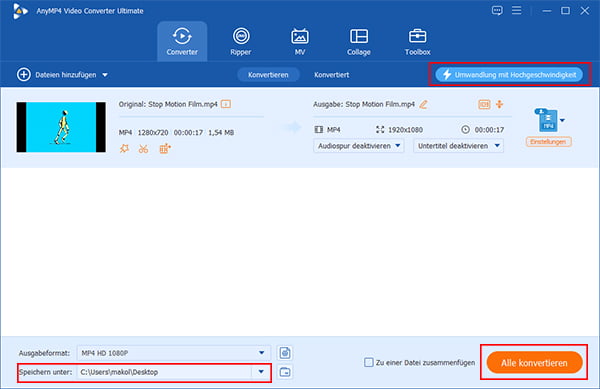Click the Ausgabe: Stop Motion Film.mp4 label
600x389 pixels.
click(x=364, y=104)
